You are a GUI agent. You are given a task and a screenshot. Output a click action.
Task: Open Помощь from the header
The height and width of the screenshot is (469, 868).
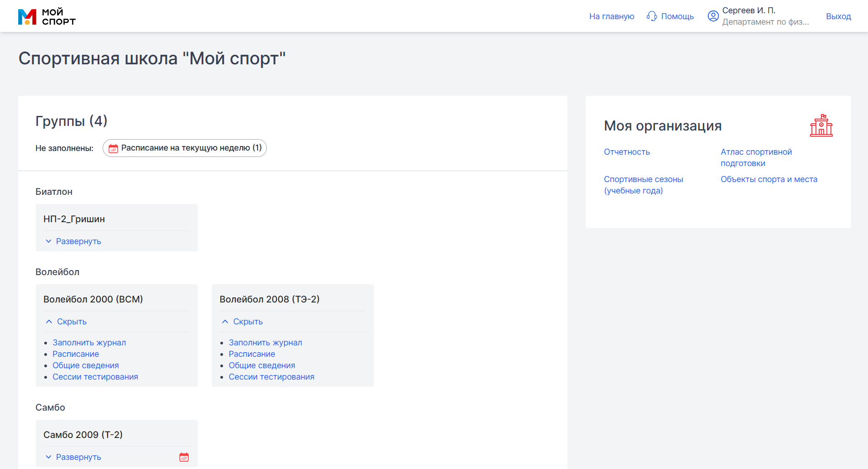(677, 16)
